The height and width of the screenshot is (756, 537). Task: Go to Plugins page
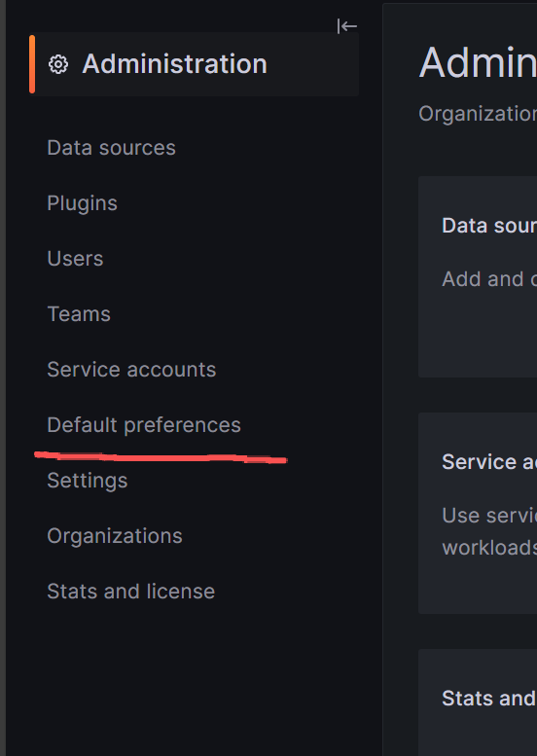[83, 203]
